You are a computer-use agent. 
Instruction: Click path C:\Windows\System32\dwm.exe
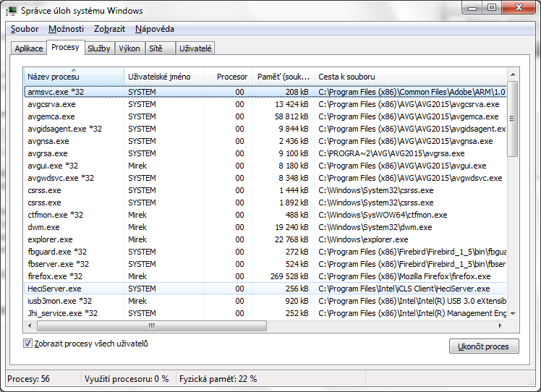coord(375,227)
